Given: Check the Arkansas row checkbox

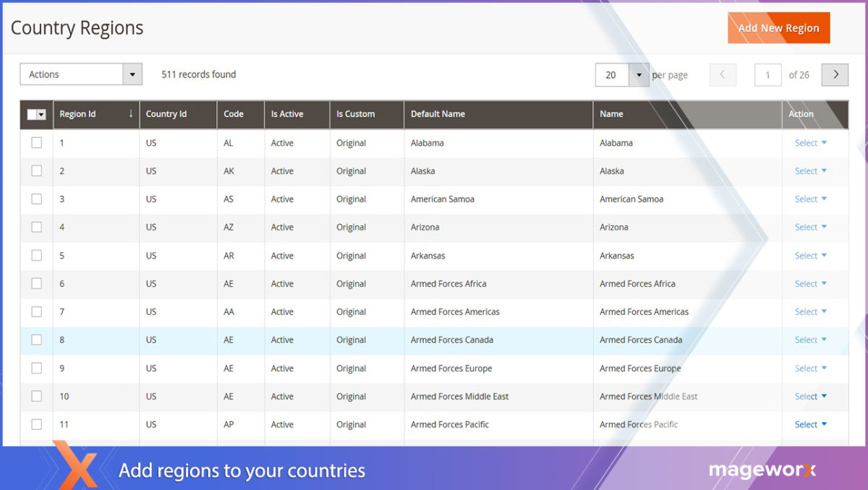Looking at the screenshot, I should 37,255.
